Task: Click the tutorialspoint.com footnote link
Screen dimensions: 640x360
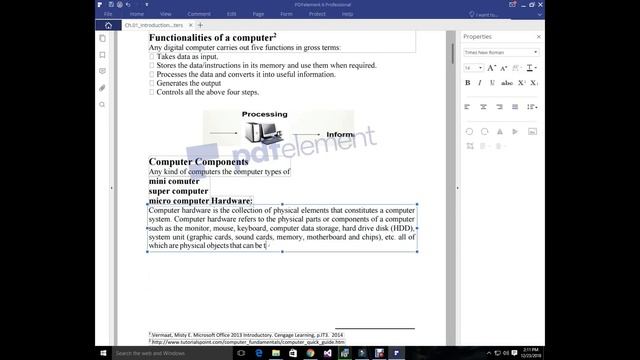Action: coord(248,342)
